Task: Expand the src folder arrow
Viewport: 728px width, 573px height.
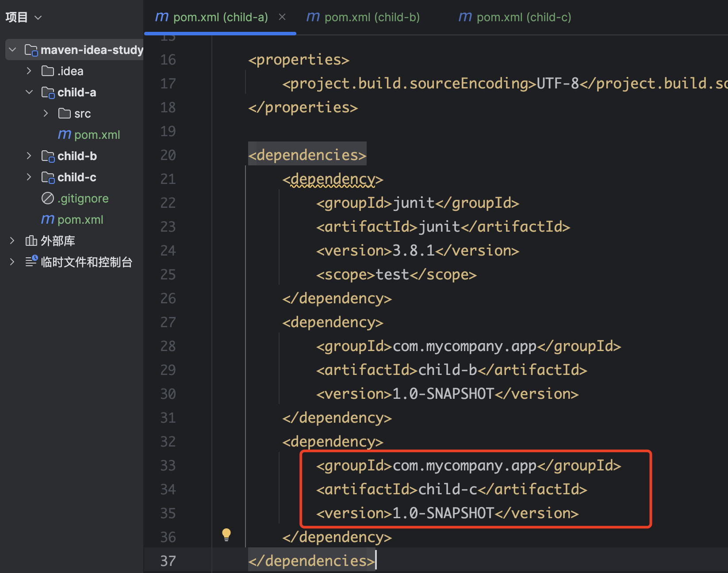Action: pos(46,114)
